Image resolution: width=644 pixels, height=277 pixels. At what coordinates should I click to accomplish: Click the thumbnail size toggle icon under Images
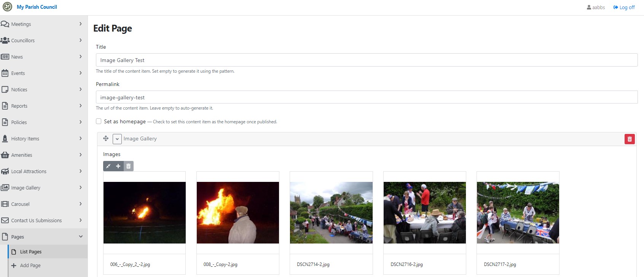point(108,166)
